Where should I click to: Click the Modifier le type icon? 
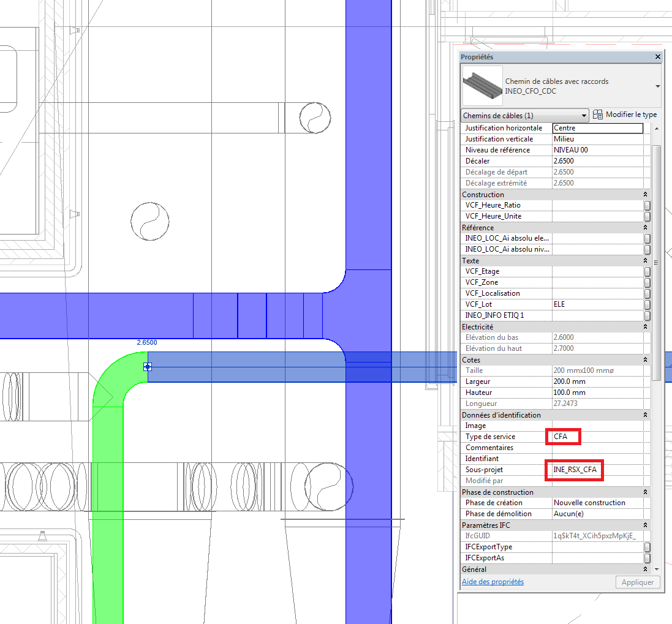tap(598, 115)
